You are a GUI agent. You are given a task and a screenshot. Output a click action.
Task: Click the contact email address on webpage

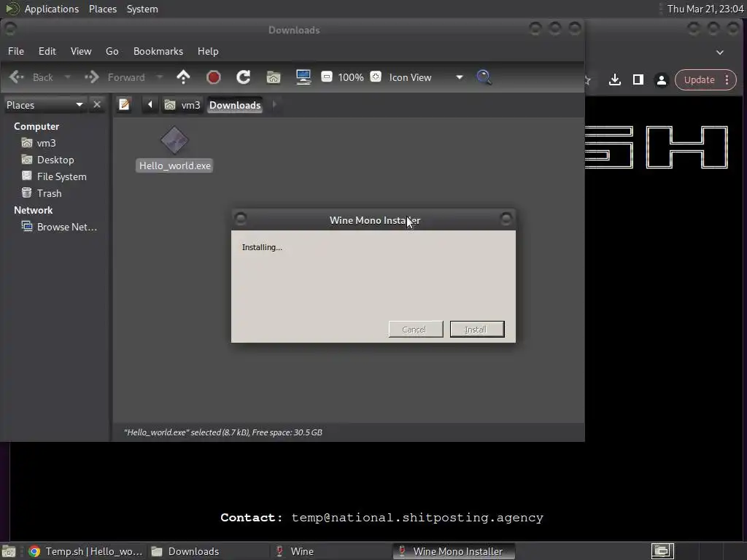[x=417, y=518]
